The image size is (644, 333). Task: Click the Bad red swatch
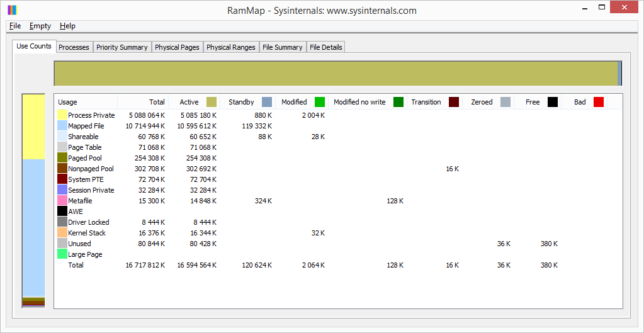[599, 102]
